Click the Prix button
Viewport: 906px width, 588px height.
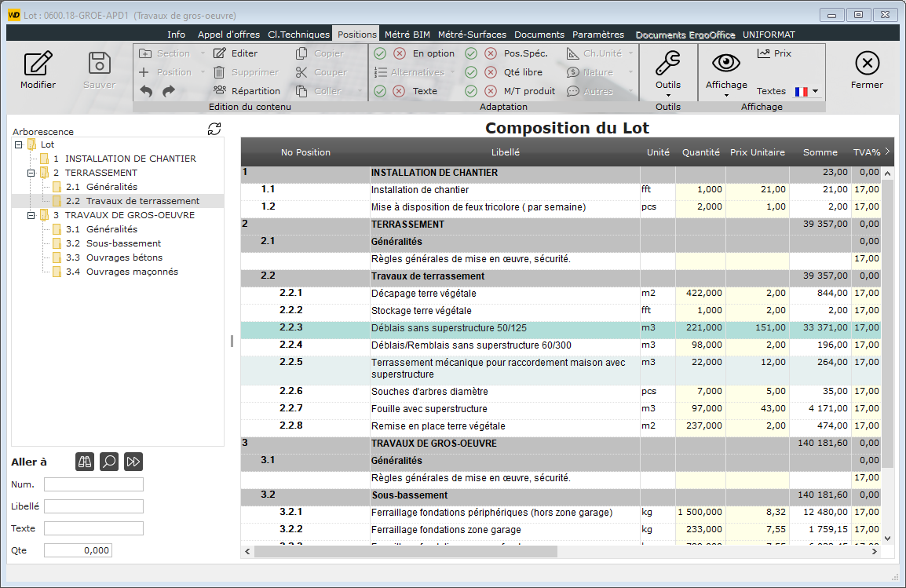point(774,53)
